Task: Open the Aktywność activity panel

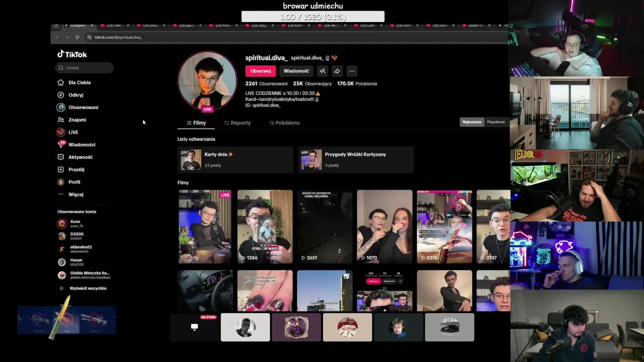Action: tap(75, 157)
